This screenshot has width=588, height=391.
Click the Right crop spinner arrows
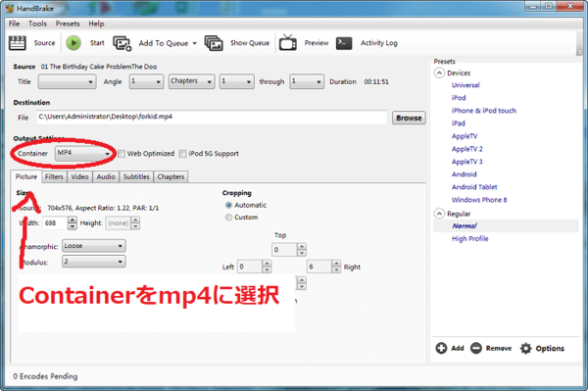(336, 267)
